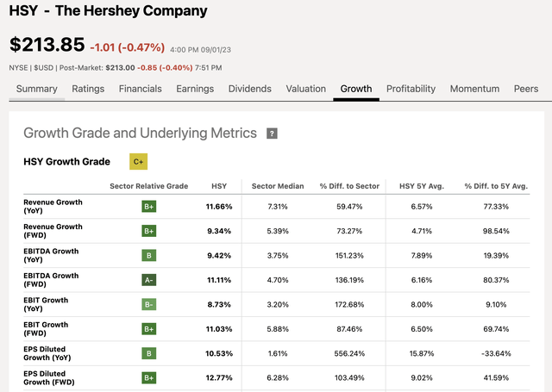
Task: Click the B- grade badge for EBIT Growth (YoY)
Action: (149, 304)
